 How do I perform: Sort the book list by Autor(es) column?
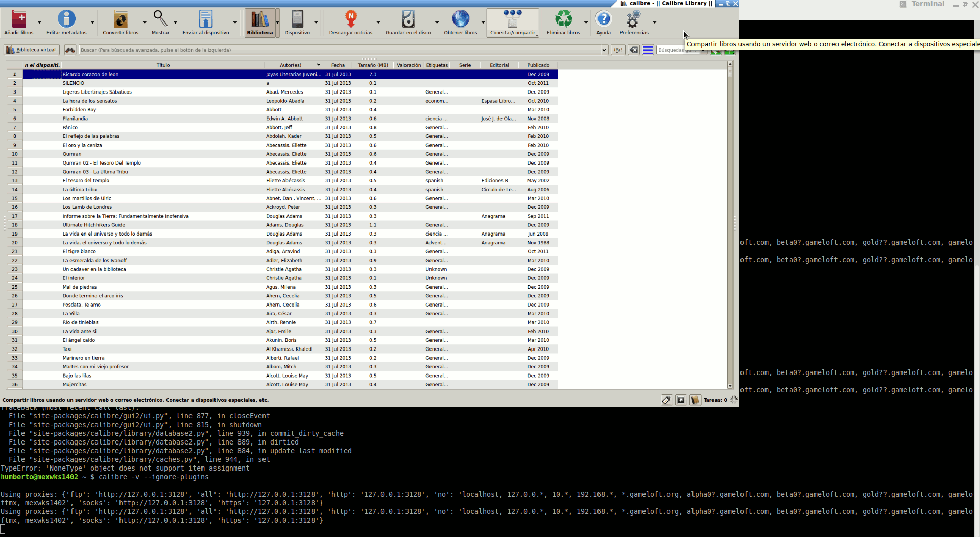[x=294, y=65]
